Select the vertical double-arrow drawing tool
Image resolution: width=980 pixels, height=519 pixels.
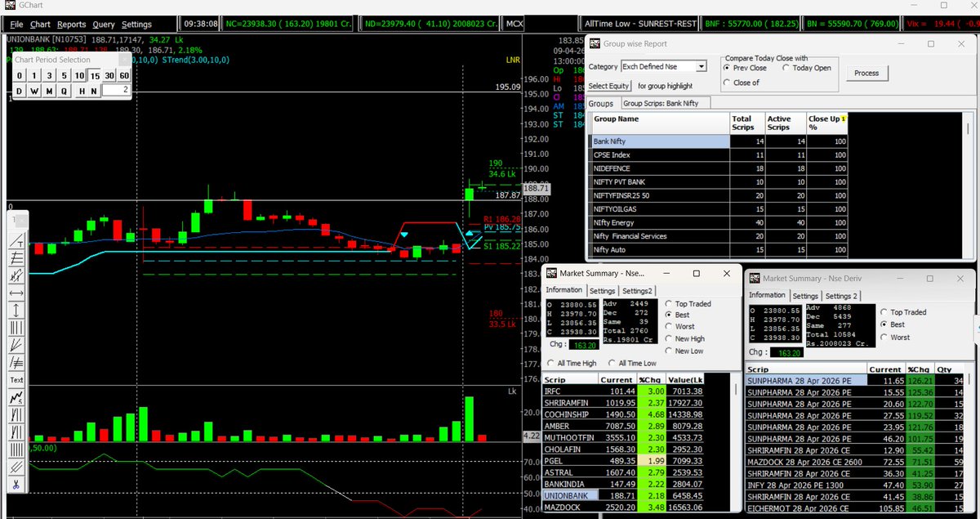pyautogui.click(x=16, y=311)
